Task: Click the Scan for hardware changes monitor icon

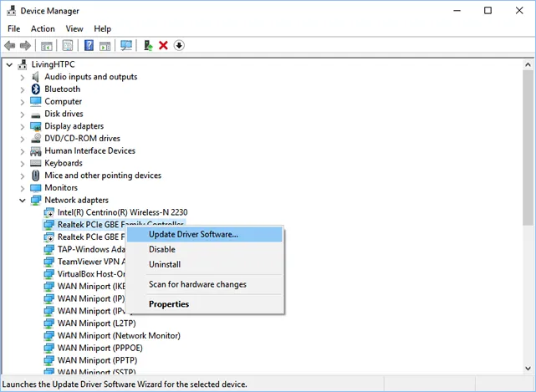Action: tap(126, 45)
